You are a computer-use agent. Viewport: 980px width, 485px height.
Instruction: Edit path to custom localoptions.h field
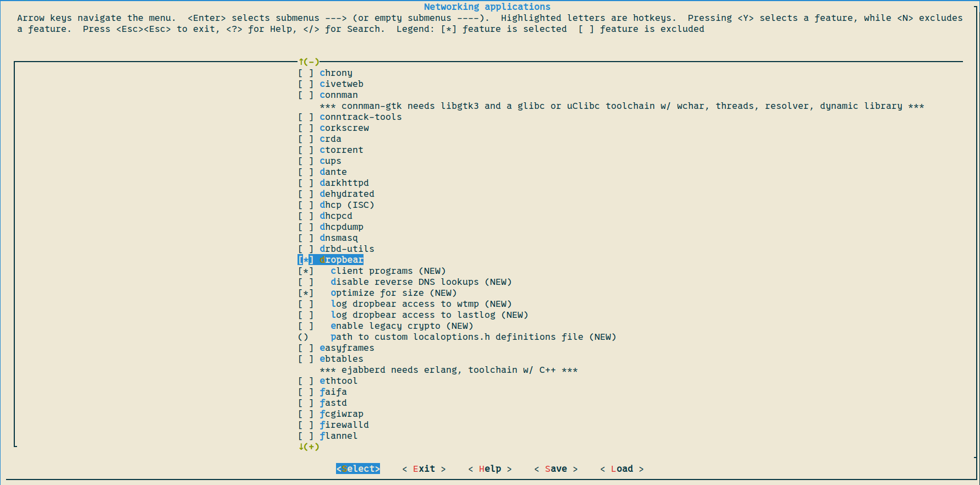pos(457,337)
